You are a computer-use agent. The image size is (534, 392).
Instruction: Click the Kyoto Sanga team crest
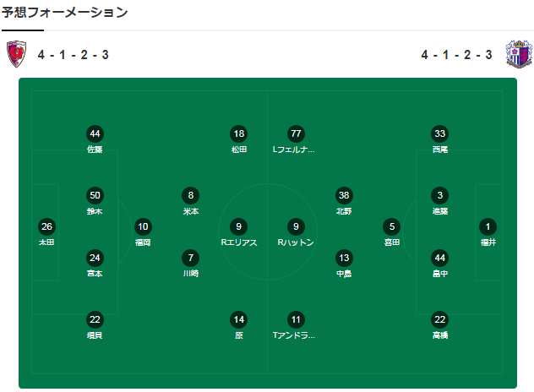[17, 55]
